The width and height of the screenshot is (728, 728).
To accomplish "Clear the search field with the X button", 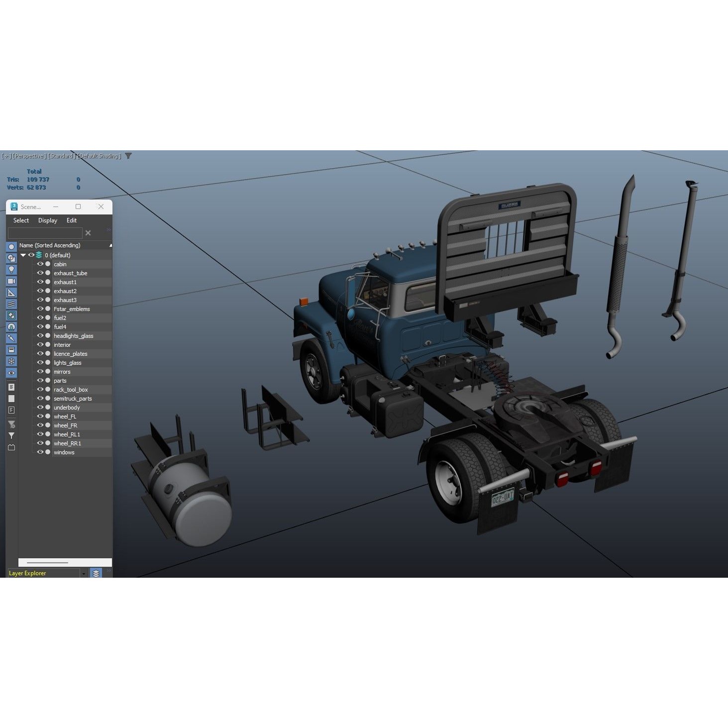I will click(88, 232).
